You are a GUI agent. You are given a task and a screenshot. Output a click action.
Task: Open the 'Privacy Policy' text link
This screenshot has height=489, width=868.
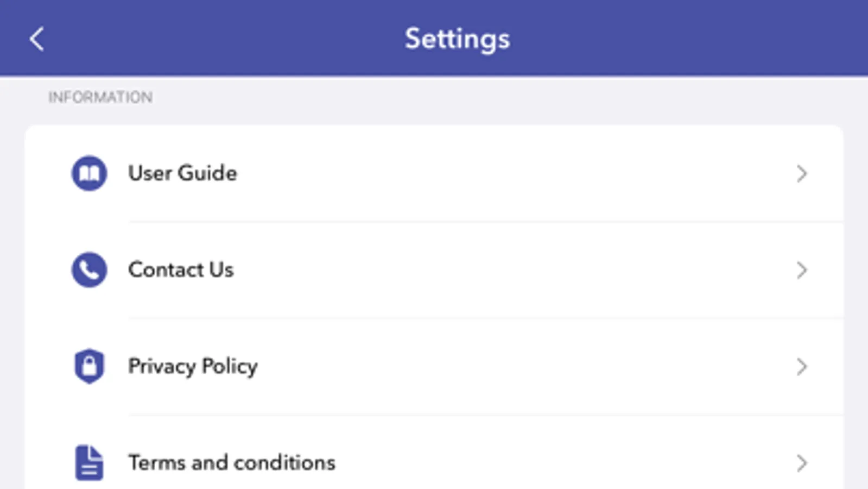click(193, 366)
